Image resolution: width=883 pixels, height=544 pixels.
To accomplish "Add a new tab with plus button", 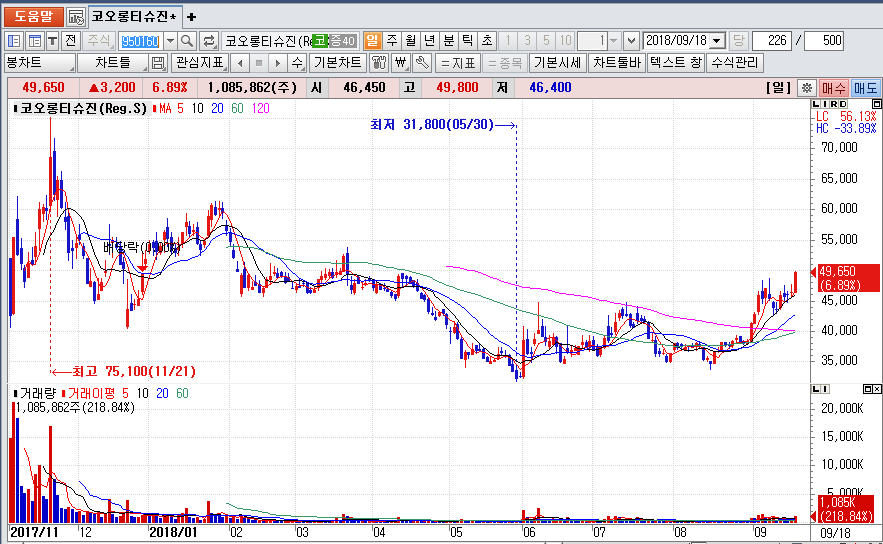I will point(192,17).
